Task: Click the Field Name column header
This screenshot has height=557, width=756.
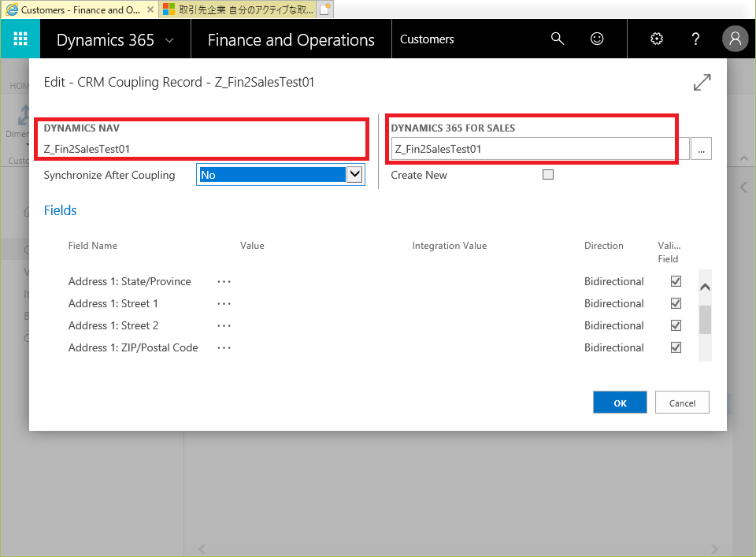Action: pos(93,246)
